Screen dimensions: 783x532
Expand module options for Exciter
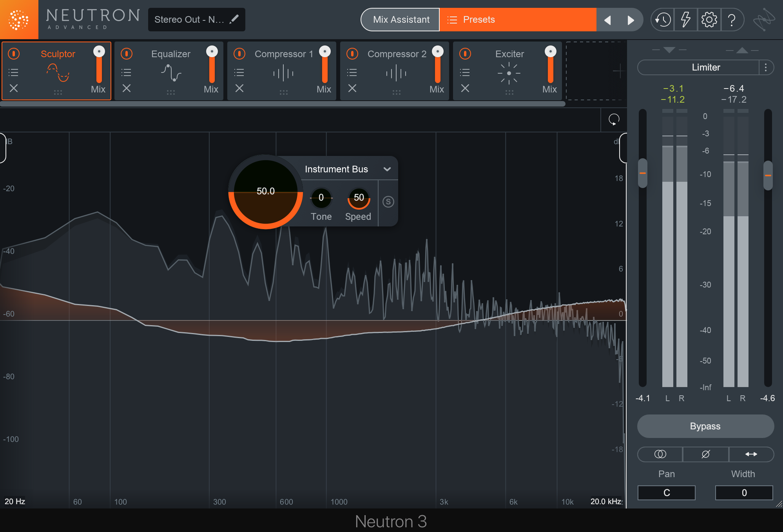(x=466, y=72)
